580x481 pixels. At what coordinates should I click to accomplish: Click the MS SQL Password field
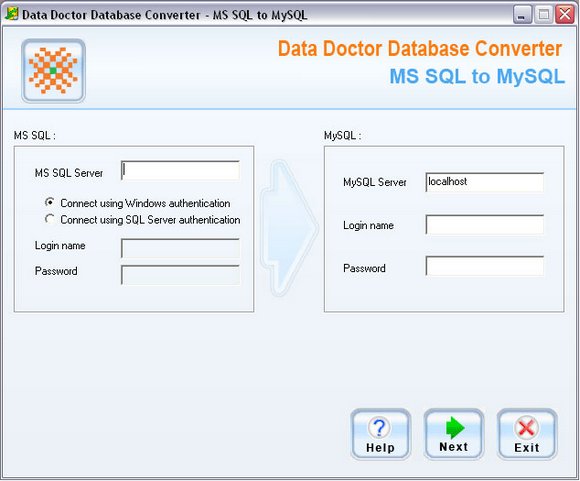(181, 275)
